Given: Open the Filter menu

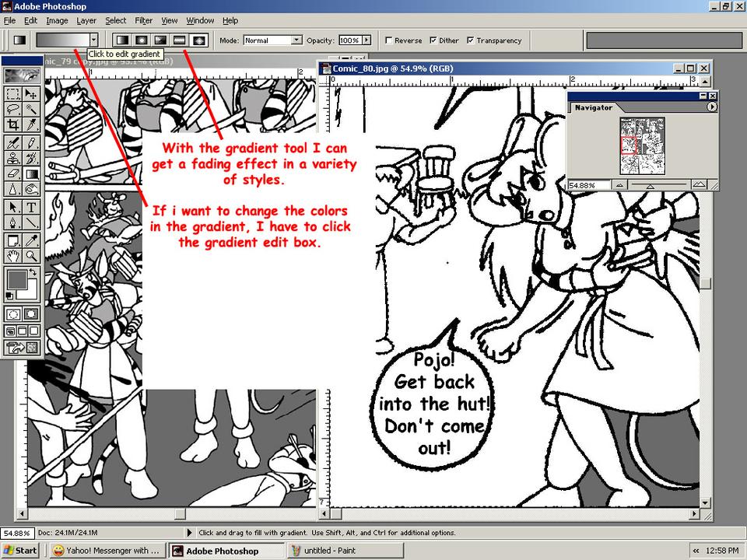Looking at the screenshot, I should (143, 20).
